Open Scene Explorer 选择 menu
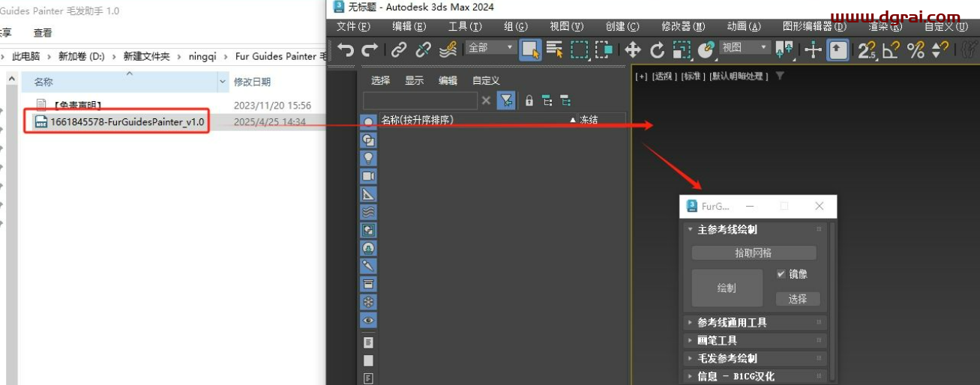 point(381,81)
